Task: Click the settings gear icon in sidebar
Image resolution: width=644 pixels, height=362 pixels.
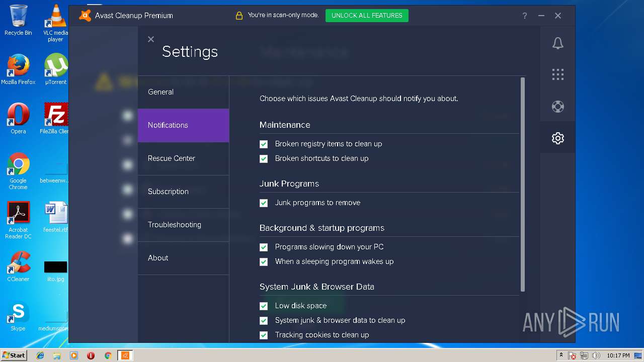Action: [557, 138]
